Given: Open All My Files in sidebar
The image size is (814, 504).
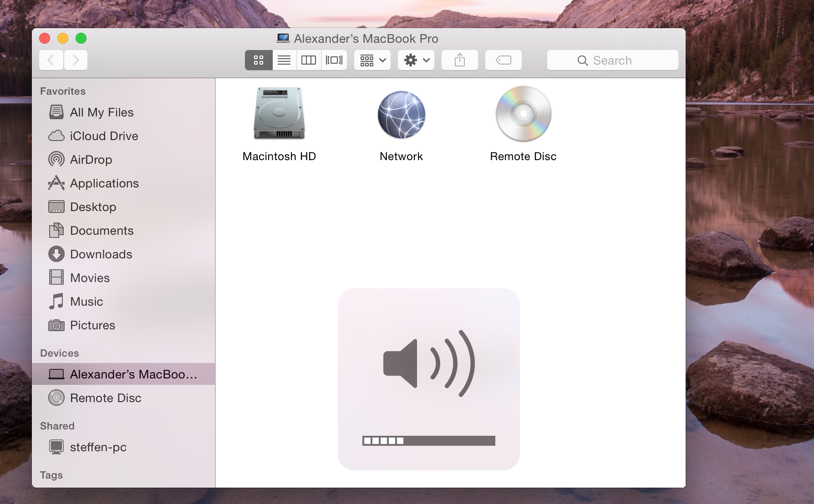Looking at the screenshot, I should [123, 112].
